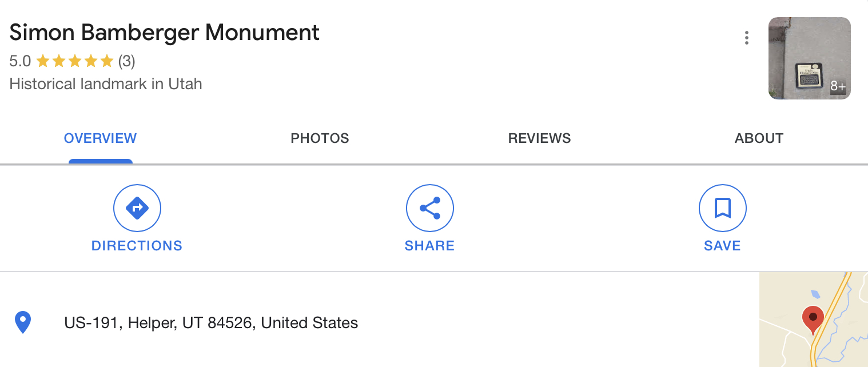This screenshot has width=868, height=367.
Task: Click the DIRECTIONS text label
Action: click(137, 246)
